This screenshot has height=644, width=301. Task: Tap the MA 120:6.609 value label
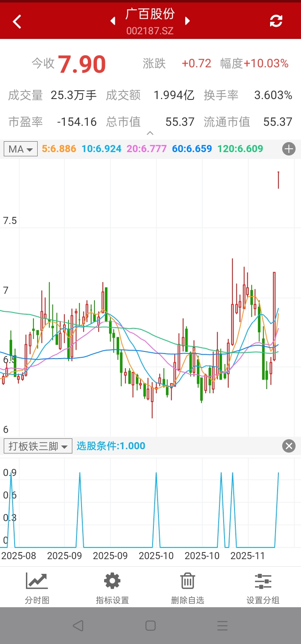240,149
